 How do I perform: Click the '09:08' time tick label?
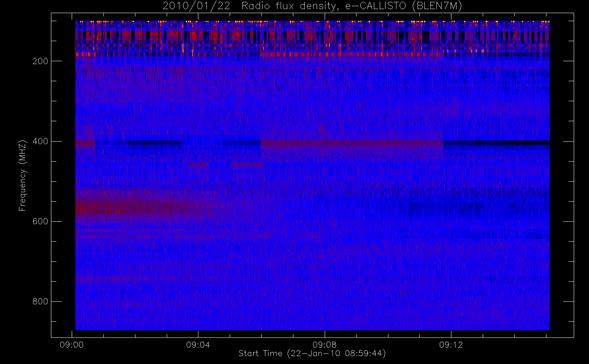[325, 345]
